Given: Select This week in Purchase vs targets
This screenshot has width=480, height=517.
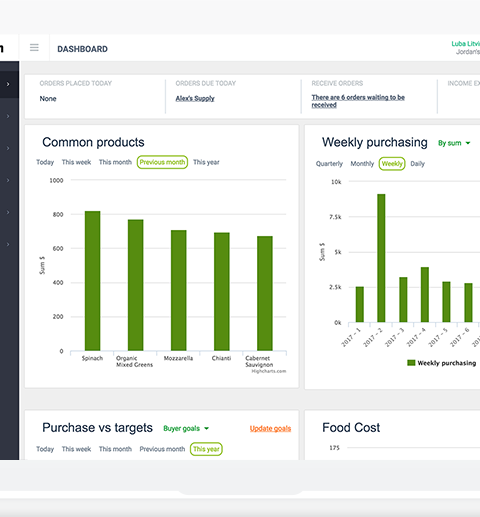Looking at the screenshot, I should pos(76,449).
